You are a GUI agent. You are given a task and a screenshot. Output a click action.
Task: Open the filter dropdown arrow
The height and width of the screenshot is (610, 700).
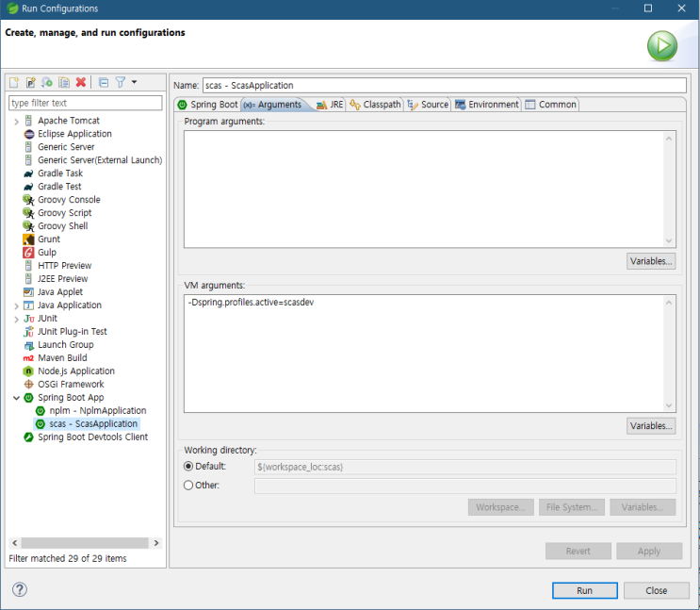coord(134,82)
